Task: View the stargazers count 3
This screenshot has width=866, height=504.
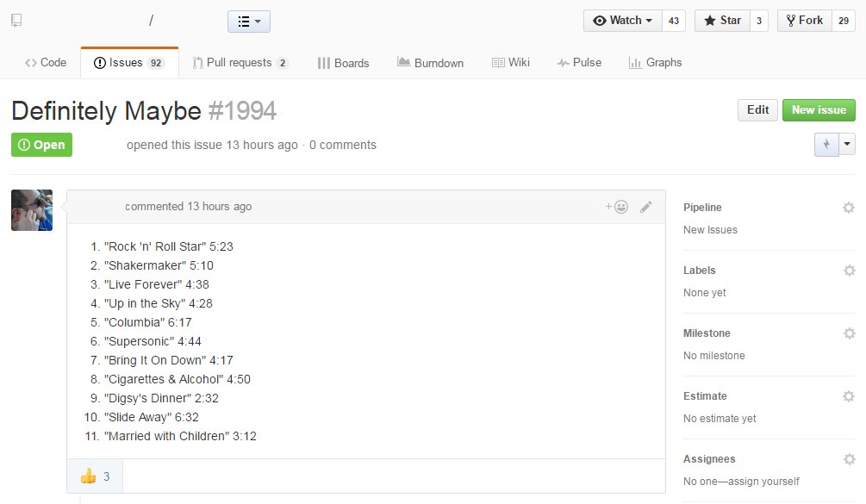Action: pyautogui.click(x=759, y=21)
